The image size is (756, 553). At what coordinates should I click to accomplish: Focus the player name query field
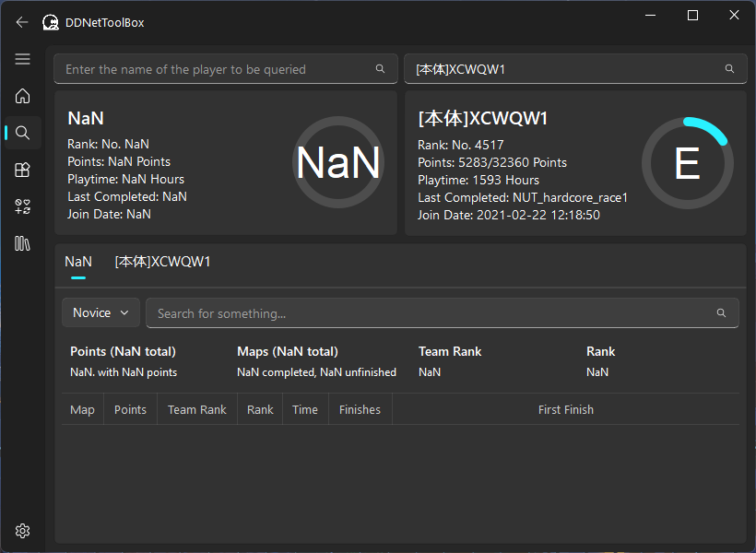[x=226, y=69]
